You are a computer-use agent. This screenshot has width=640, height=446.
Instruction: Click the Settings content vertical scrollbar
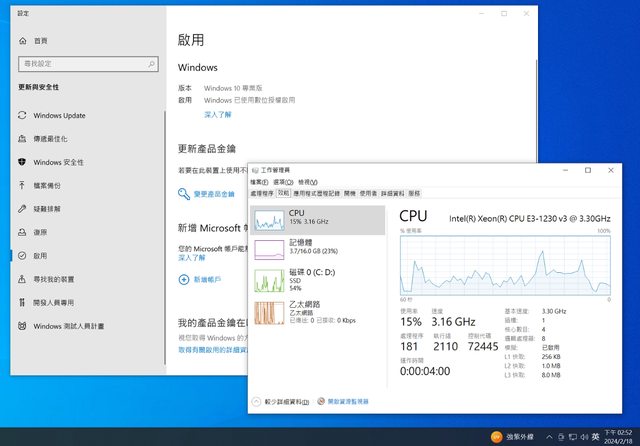pos(536,110)
